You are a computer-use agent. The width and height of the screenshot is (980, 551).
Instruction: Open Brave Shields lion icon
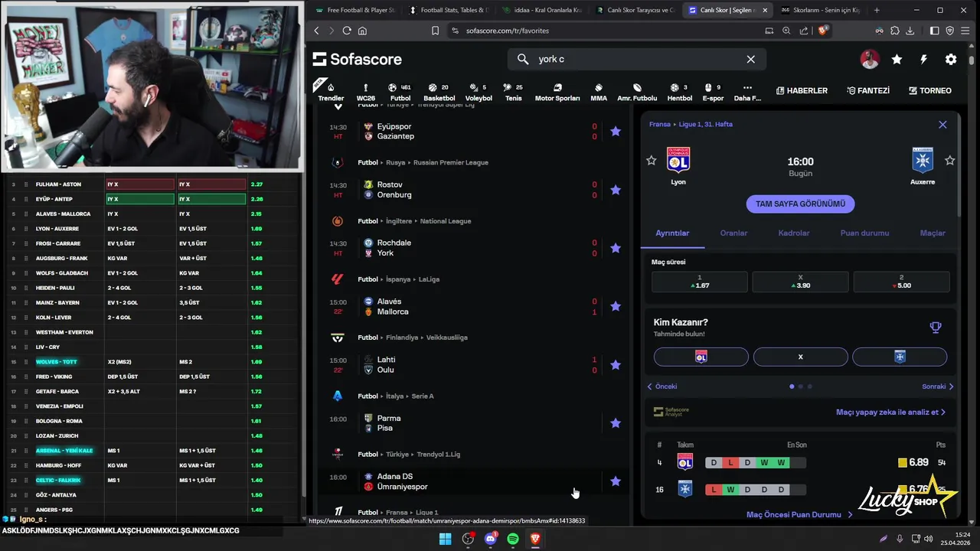[x=823, y=31]
